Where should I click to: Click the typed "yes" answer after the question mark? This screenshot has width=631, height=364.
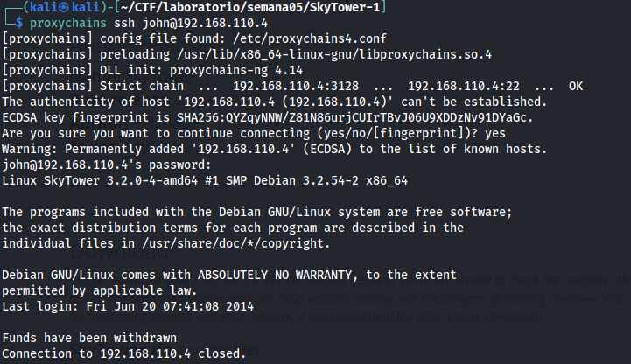point(494,133)
